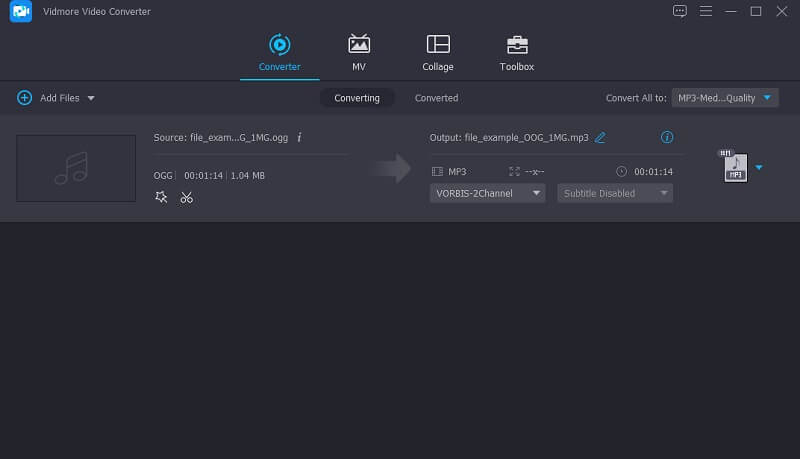
Task: Expand the Add Files dropdown arrow
Action: click(91, 98)
